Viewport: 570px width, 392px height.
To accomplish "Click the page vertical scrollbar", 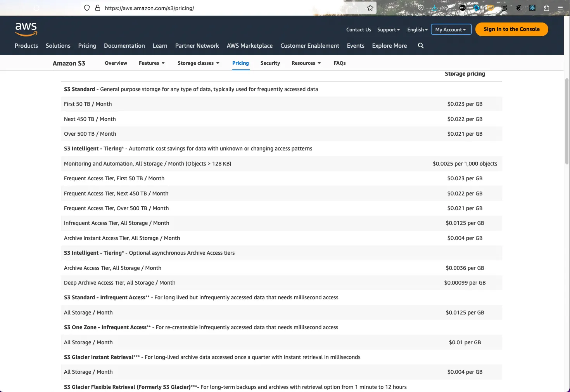I will click(x=567, y=121).
